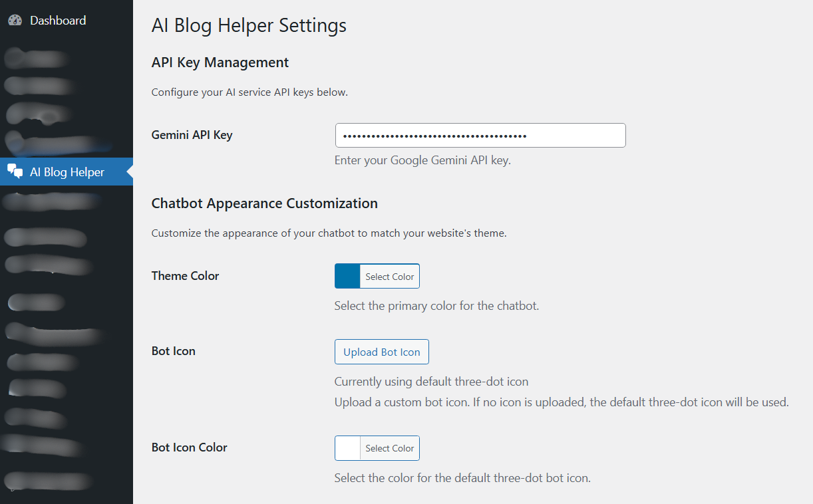Click the sidebar icon directly below Dashboard

click(15, 59)
